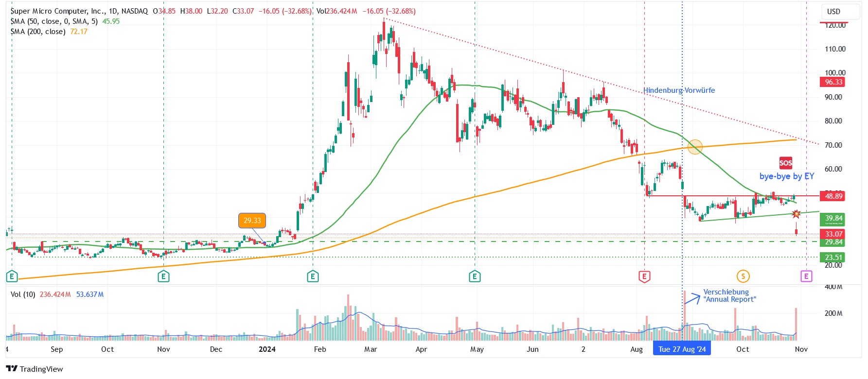The height and width of the screenshot is (379, 868).
Task: Click the red 96.33 price label
Action: coord(833,82)
